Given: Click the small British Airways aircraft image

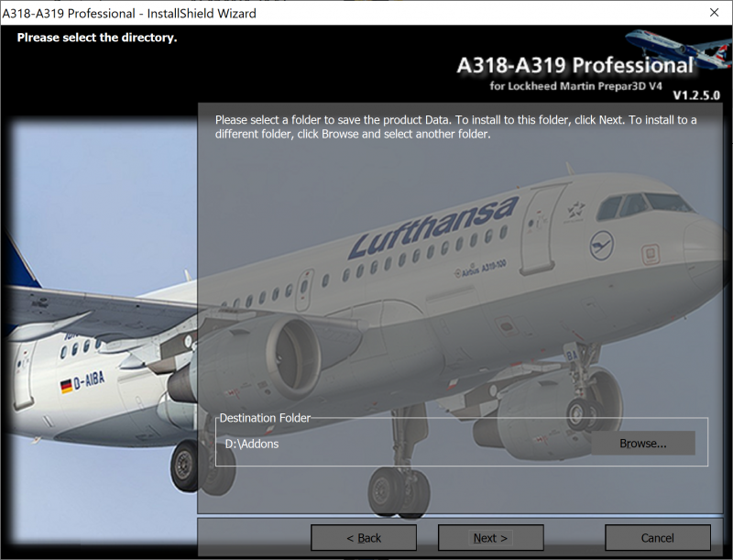Looking at the screenshot, I should [x=678, y=48].
